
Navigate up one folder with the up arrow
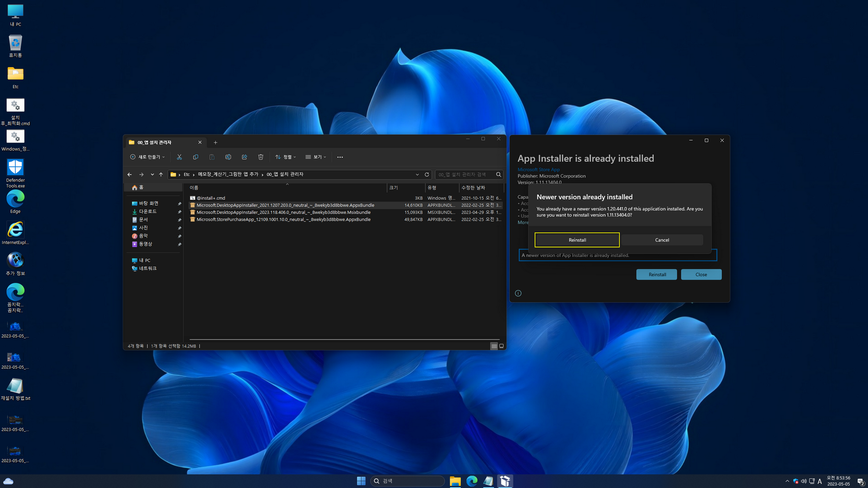[x=161, y=175]
